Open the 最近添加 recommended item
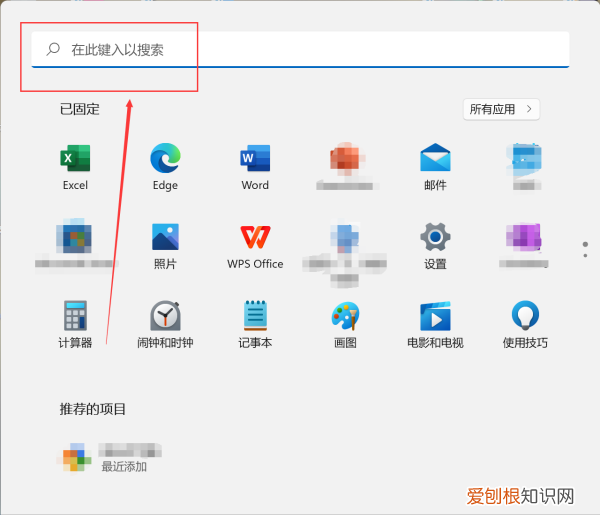 tap(111, 458)
